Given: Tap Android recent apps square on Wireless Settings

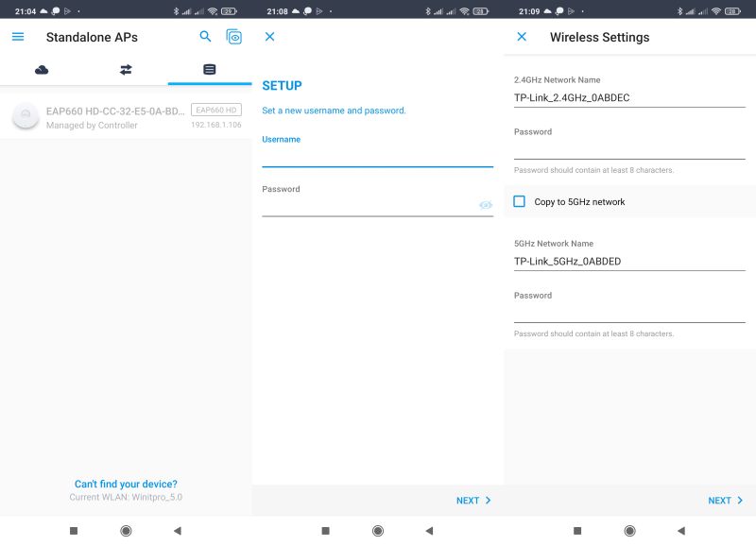Looking at the screenshot, I should point(577,531).
